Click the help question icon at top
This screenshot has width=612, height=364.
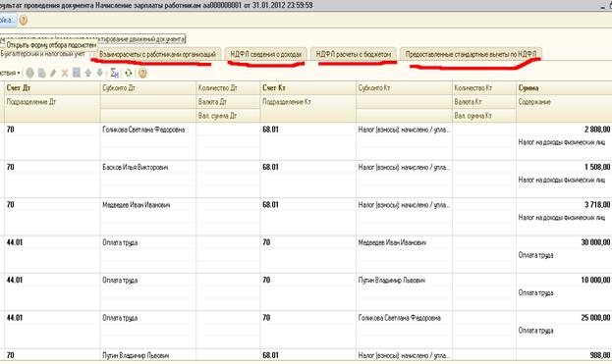point(24,21)
